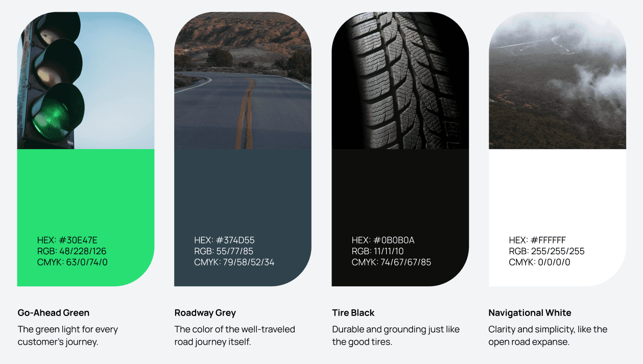Click the durable and grounding tires description
This screenshot has height=364, width=643.
pyautogui.click(x=396, y=335)
